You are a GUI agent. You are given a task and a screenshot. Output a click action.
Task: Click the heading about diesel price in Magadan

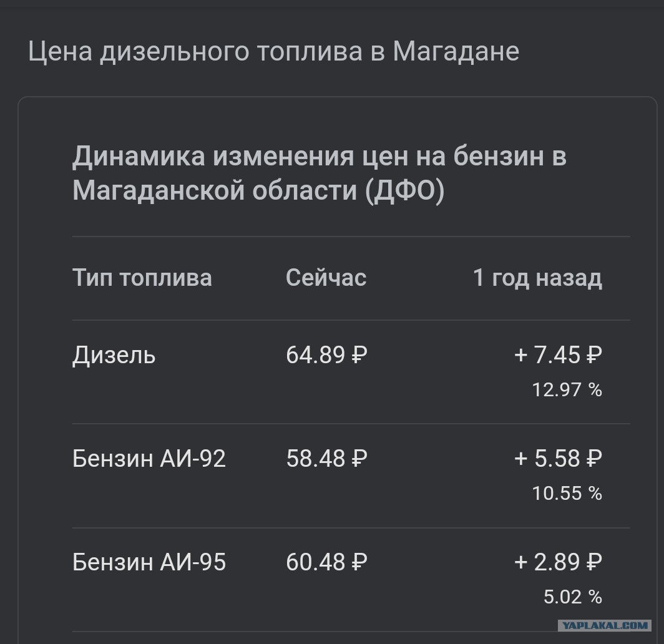click(273, 52)
